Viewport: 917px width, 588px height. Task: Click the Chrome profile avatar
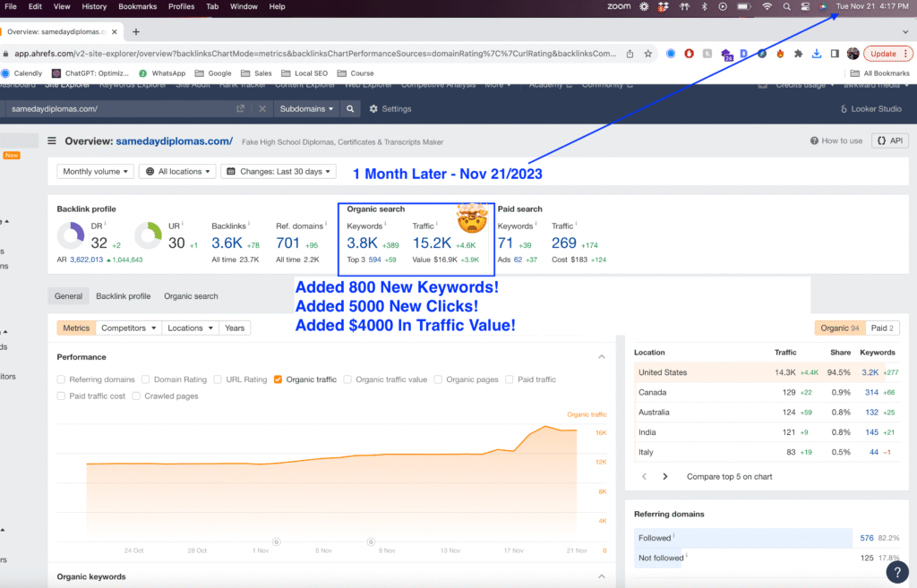coord(853,54)
